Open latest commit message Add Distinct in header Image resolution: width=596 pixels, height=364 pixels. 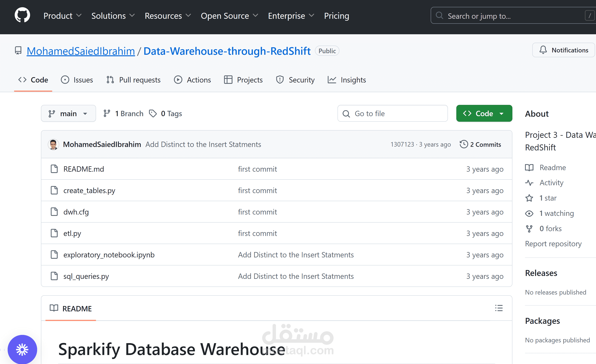point(203,144)
